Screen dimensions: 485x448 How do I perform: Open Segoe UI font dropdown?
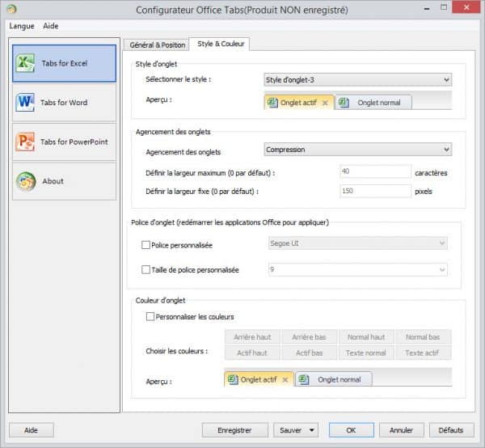click(x=358, y=243)
